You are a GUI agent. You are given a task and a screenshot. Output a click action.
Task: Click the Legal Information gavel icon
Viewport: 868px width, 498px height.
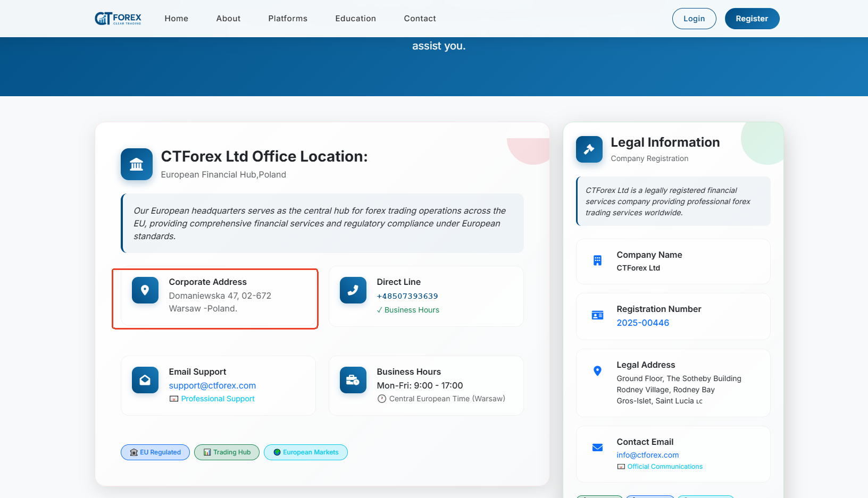click(x=589, y=149)
